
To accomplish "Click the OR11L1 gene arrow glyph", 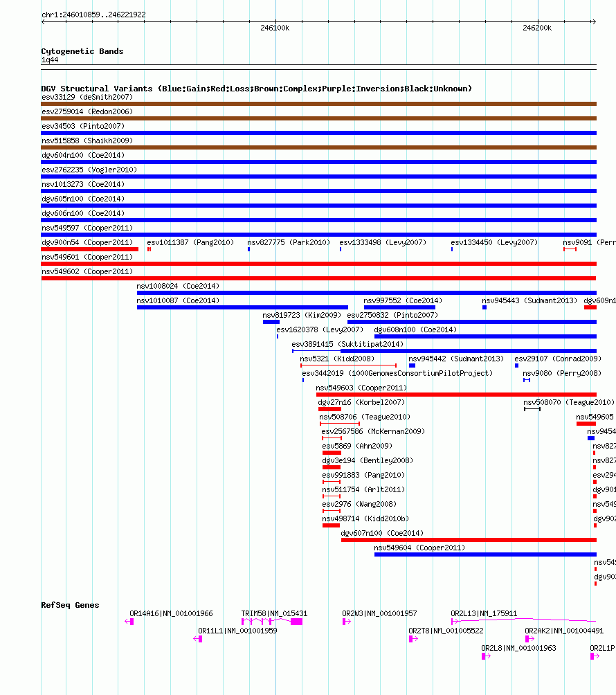I will point(198,639).
